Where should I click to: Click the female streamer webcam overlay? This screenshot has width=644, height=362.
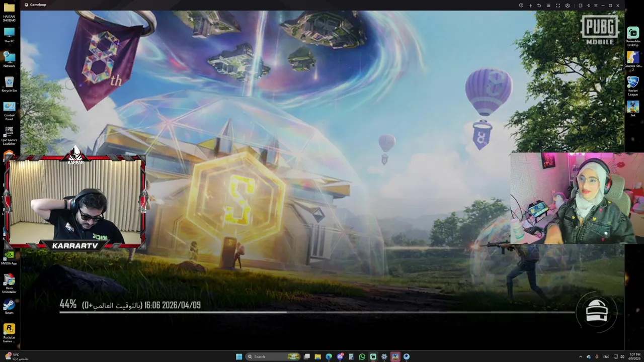click(x=577, y=198)
